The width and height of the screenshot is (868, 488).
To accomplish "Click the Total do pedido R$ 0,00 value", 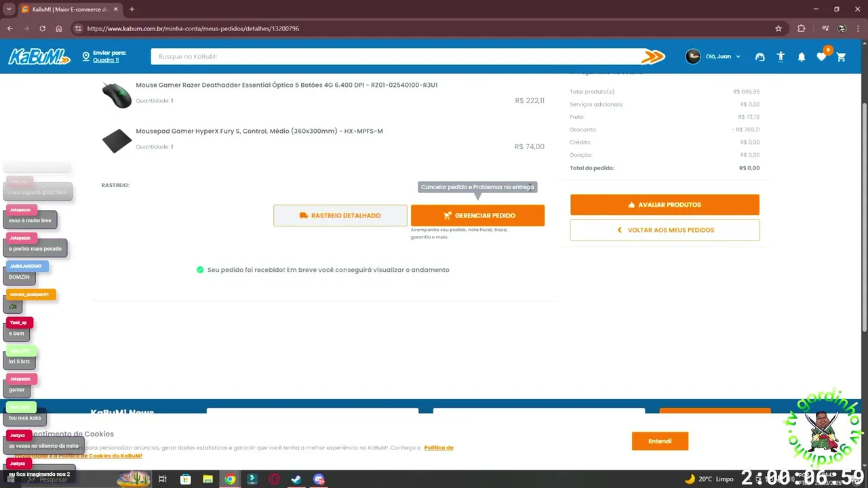I will coord(749,168).
